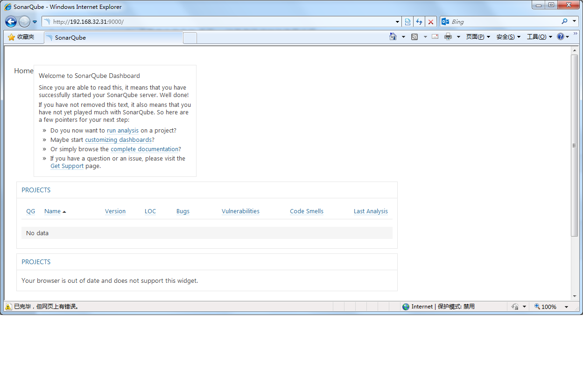
Task: Click the search magnifier icon
Action: point(564,21)
